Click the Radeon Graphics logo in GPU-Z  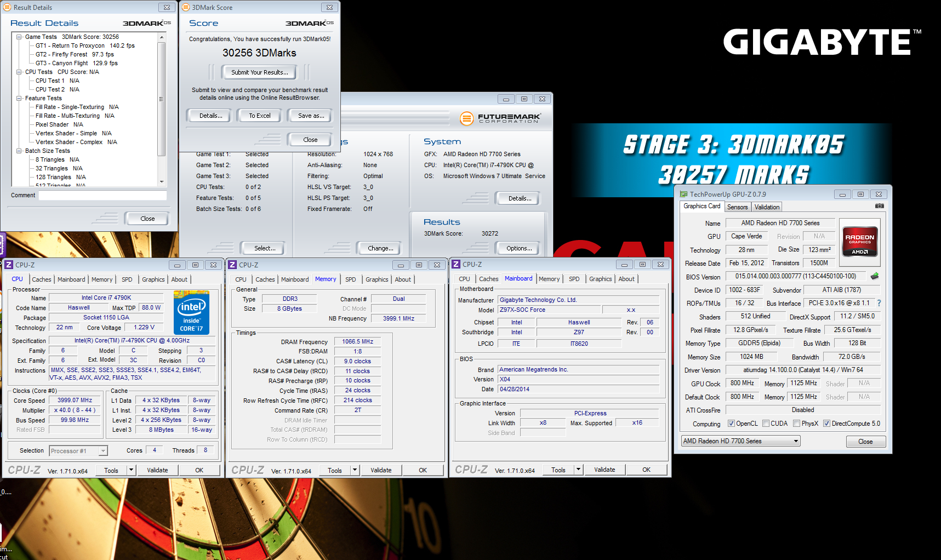pos(860,242)
